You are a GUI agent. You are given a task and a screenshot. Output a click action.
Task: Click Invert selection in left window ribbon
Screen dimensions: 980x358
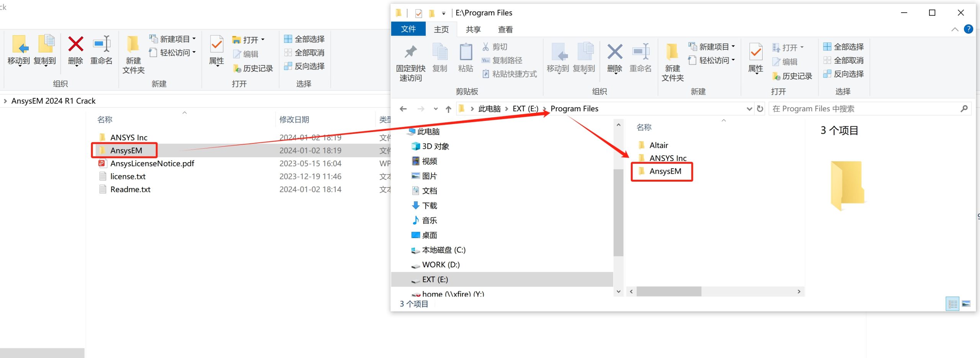click(x=304, y=66)
